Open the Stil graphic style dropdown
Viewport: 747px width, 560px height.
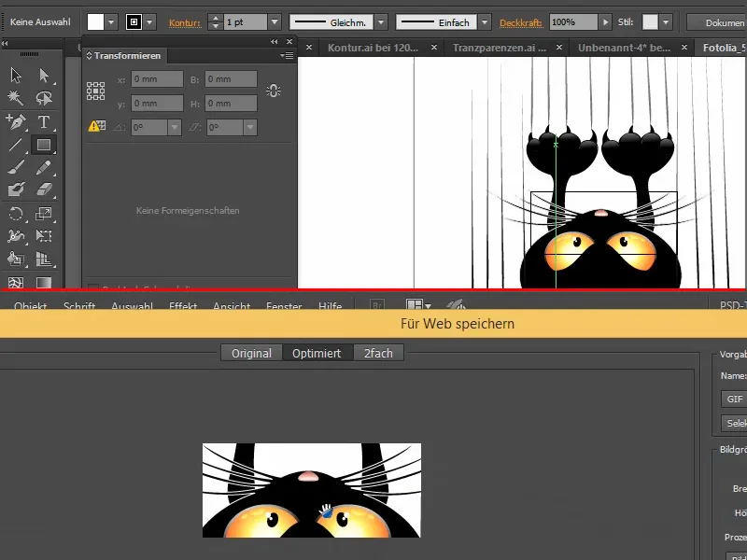pos(666,21)
